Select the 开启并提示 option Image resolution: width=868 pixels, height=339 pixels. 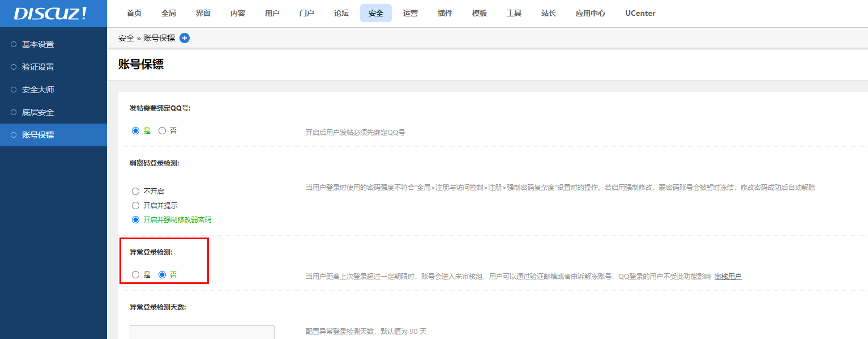click(x=136, y=205)
